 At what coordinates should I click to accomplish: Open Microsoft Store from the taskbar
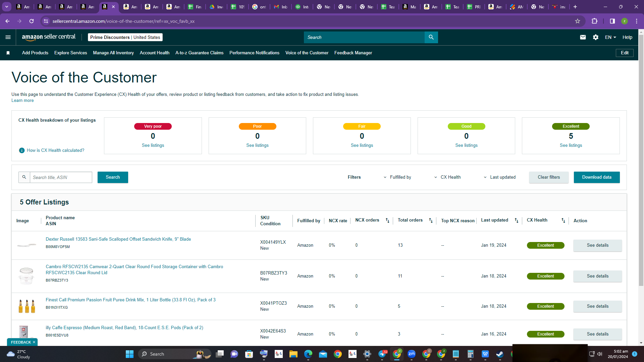pyautogui.click(x=249, y=354)
